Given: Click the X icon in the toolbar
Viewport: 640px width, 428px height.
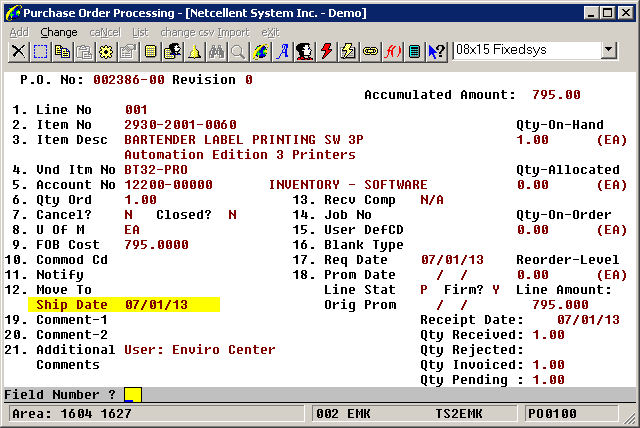Looking at the screenshot, I should click(x=18, y=52).
